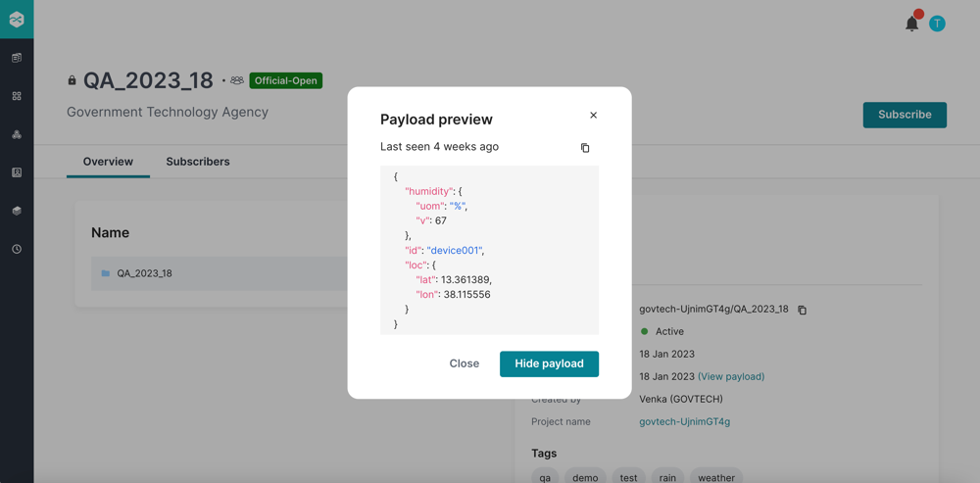
Task: Open the four-squares grid icon in the sidebar
Action: pos(17,96)
